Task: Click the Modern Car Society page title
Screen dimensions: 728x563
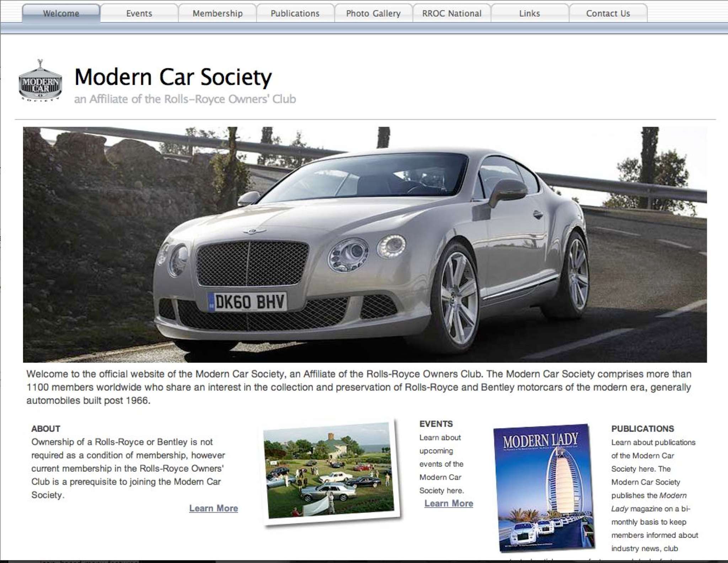Action: (173, 77)
